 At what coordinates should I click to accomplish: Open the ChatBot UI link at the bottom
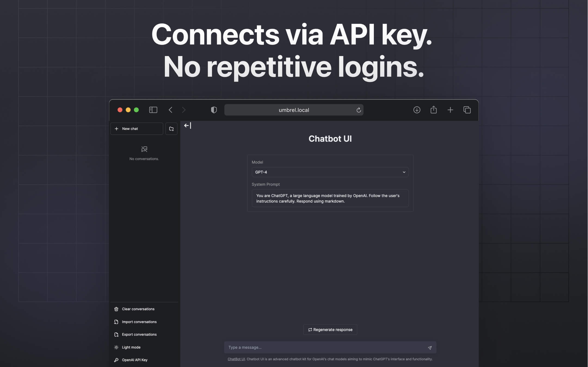click(236, 359)
